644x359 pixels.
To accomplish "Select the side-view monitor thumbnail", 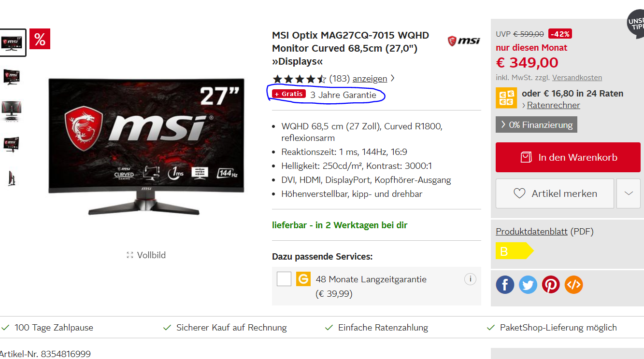I will coord(12,178).
